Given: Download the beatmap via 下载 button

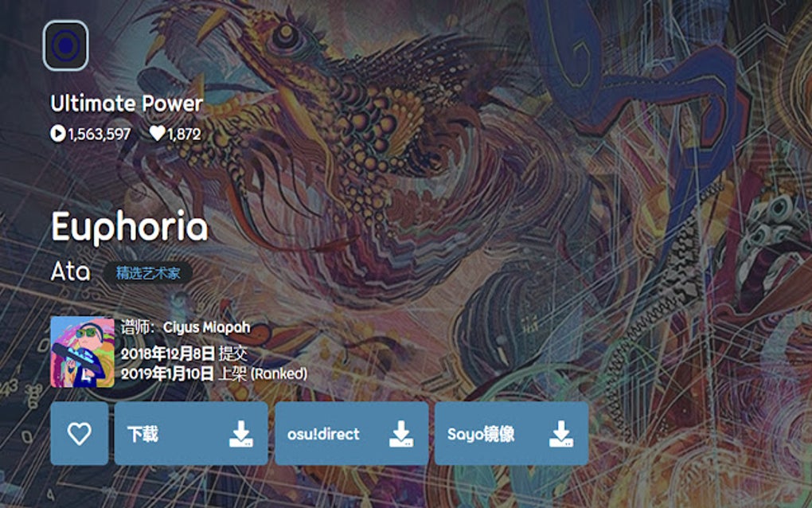Looking at the screenshot, I should click(x=191, y=433).
